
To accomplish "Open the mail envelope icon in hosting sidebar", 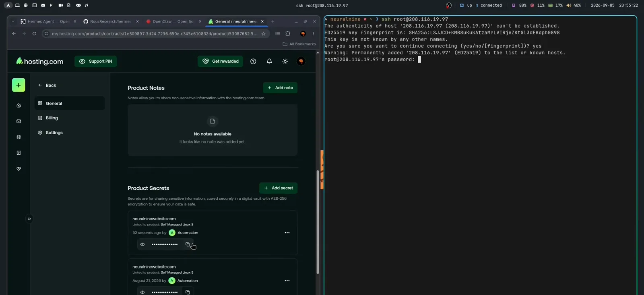I will coord(19,121).
